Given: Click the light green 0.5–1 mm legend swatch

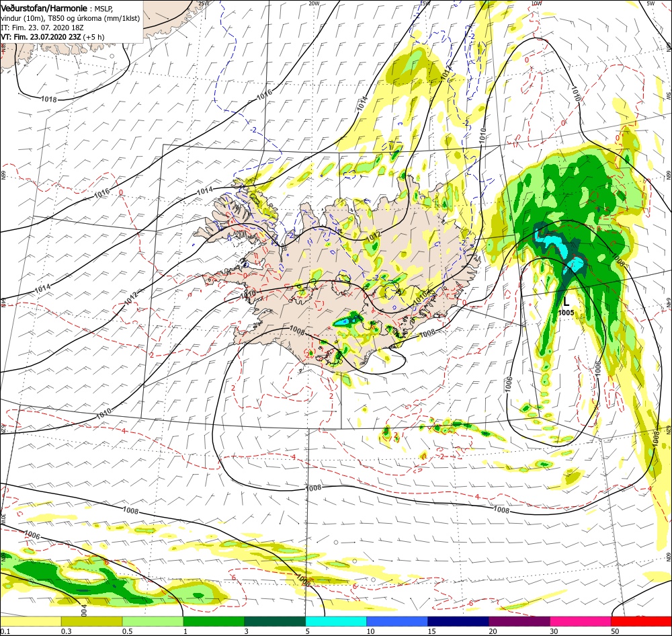Looking at the screenshot, I should [x=153, y=621].
